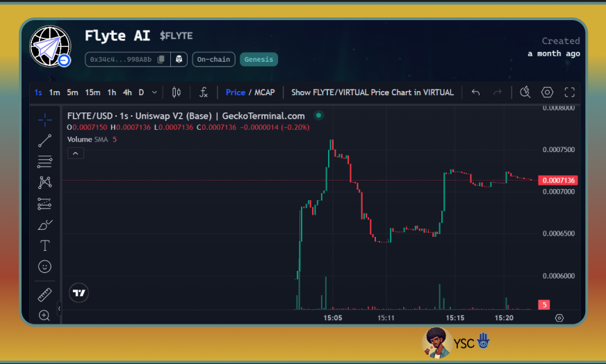Click the current price label 0.0007136

tap(559, 180)
